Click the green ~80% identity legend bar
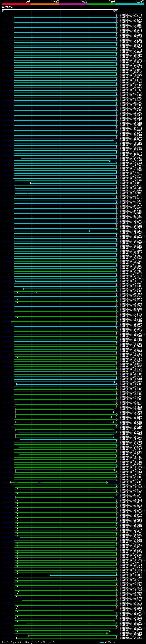 pos(101,4)
